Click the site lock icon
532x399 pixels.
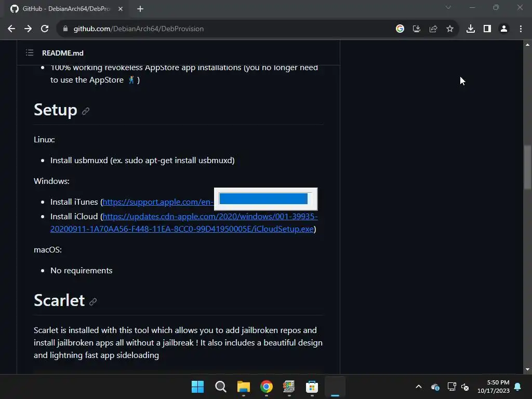[x=65, y=29]
